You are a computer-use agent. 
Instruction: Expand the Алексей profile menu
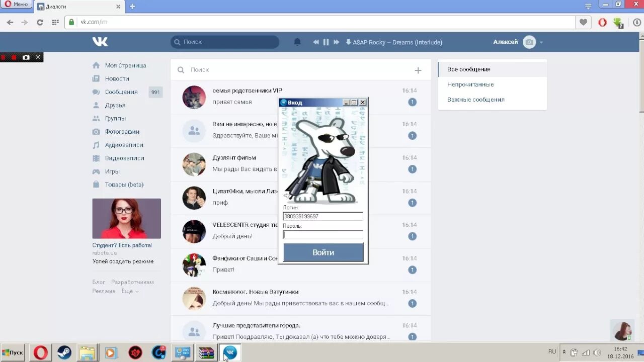pyautogui.click(x=518, y=42)
